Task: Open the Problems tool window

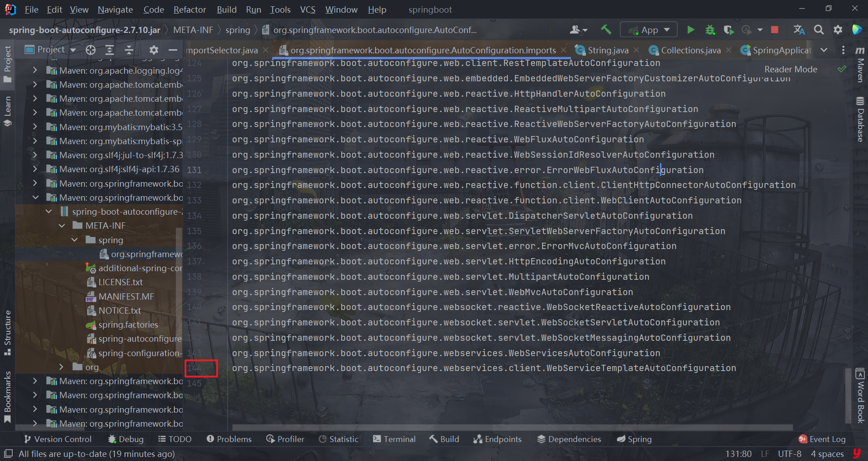Action: click(229, 439)
